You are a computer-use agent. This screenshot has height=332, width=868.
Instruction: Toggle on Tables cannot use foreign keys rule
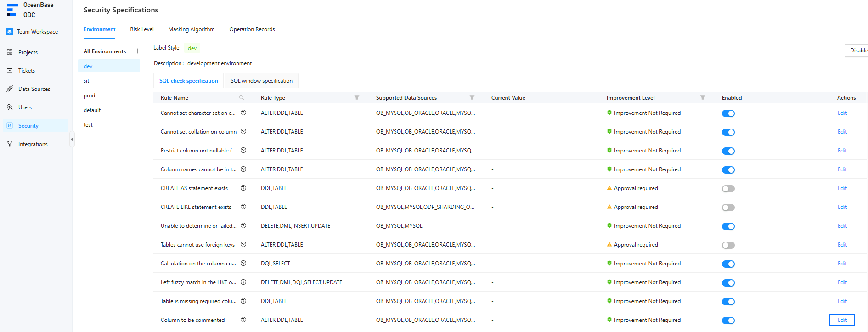pyautogui.click(x=728, y=245)
